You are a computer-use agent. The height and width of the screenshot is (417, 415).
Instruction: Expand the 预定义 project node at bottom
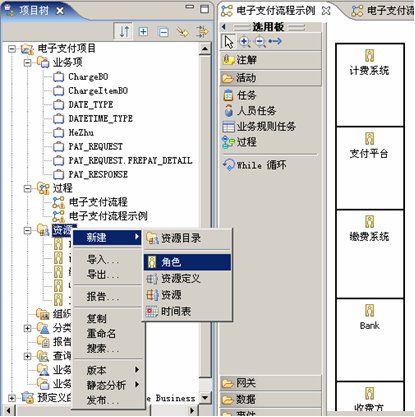pos(12,398)
